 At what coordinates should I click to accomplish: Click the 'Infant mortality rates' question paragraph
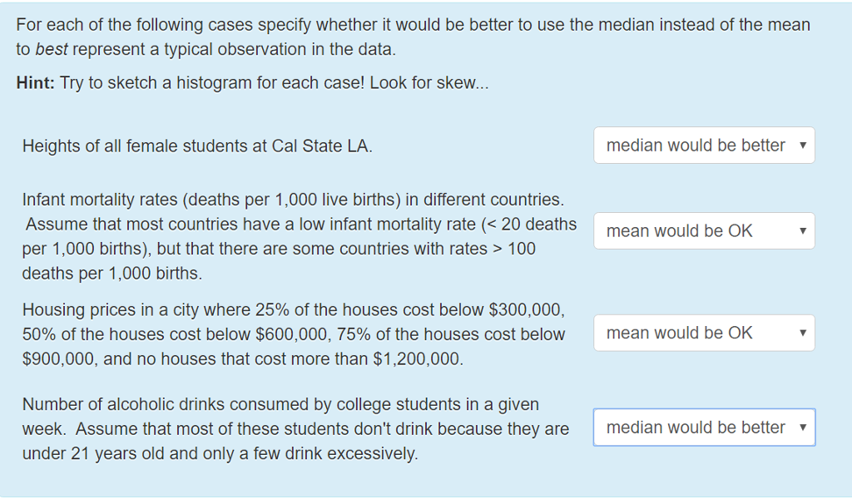[x=300, y=236]
